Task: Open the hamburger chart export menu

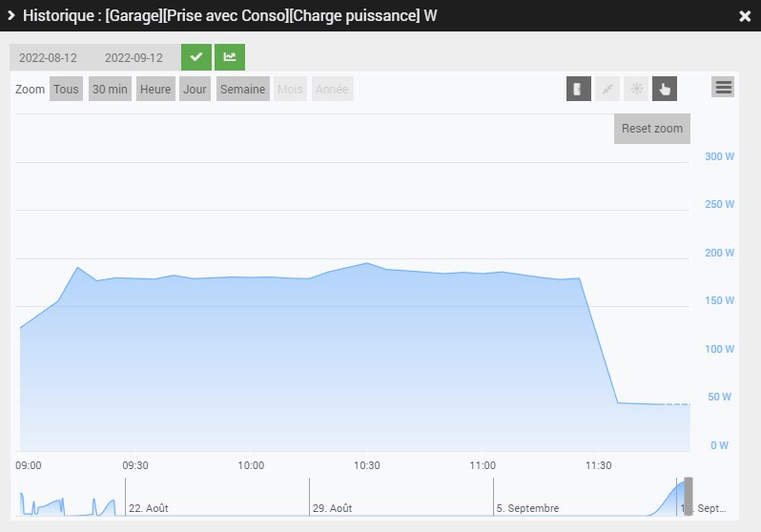Action: pos(723,88)
